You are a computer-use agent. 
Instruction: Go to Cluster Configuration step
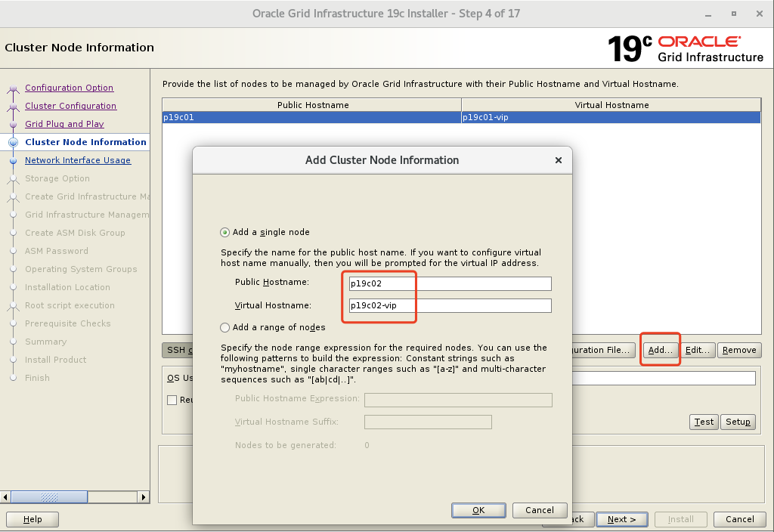pos(70,106)
